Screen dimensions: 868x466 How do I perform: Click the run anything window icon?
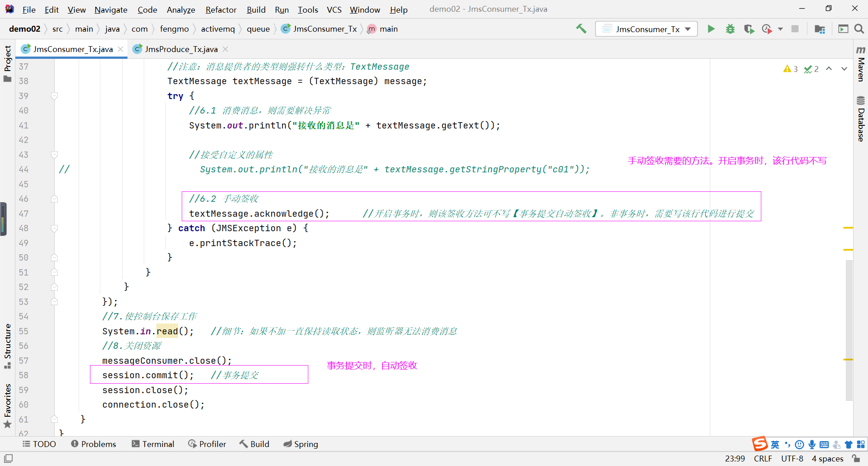[x=843, y=29]
